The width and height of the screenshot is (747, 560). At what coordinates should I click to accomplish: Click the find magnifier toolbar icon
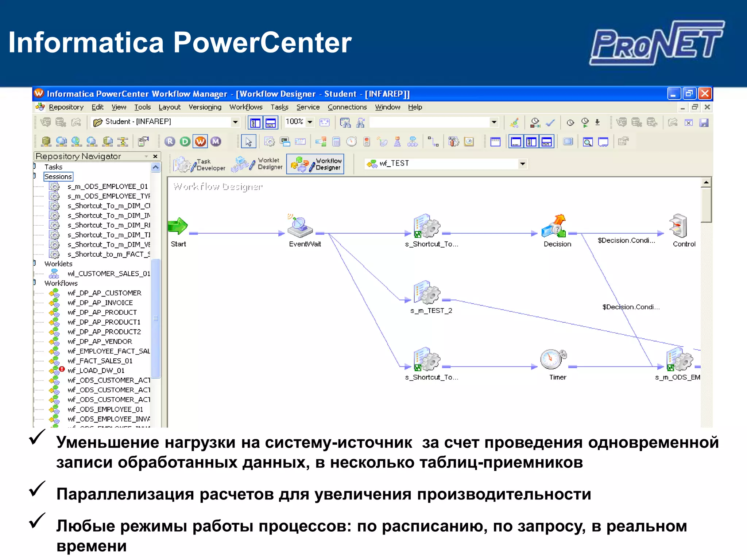coord(588,142)
